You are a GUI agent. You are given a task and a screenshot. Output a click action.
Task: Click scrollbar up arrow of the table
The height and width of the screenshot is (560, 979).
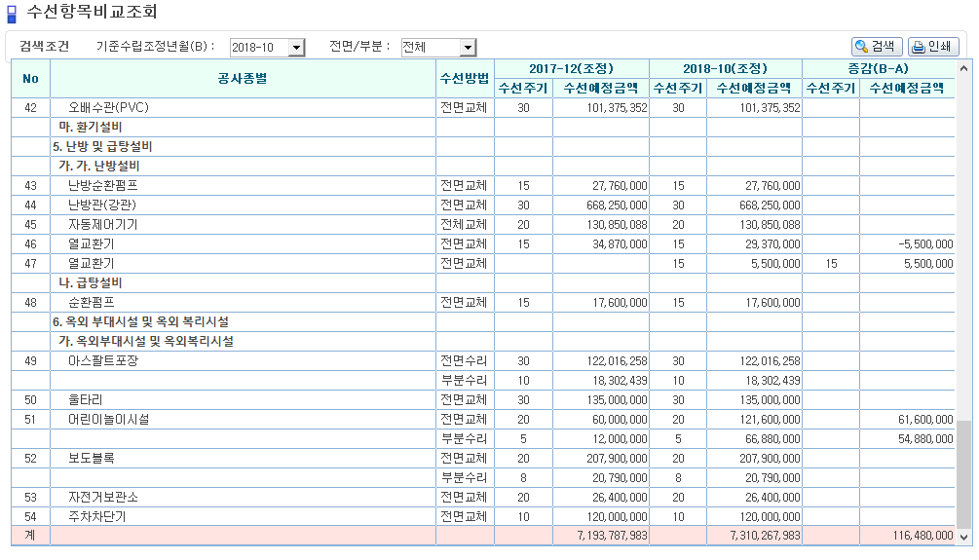(964, 68)
